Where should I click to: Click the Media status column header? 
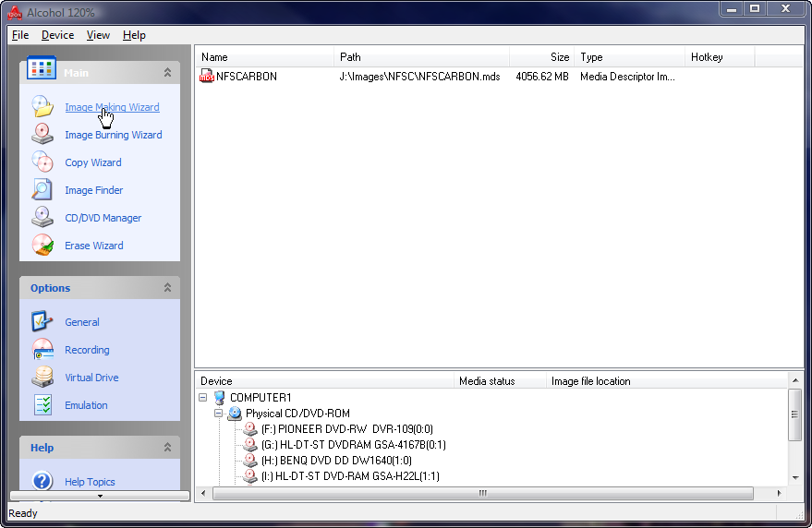(500, 381)
